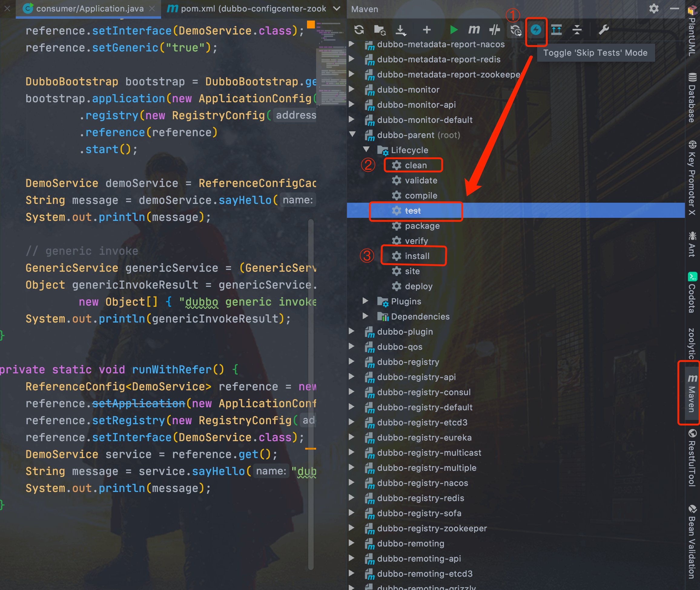Open Maven Settings wrench icon
Viewport: 700px width, 590px height.
coord(604,30)
